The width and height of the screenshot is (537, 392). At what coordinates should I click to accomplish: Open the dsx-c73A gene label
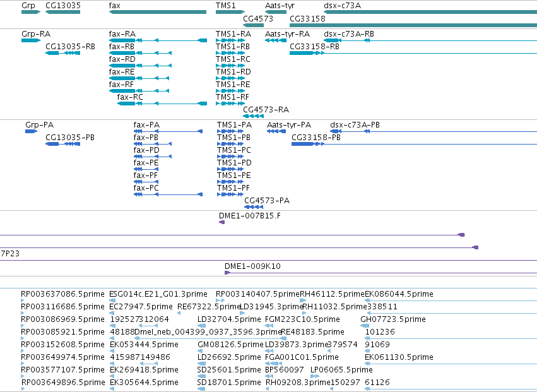pyautogui.click(x=342, y=6)
